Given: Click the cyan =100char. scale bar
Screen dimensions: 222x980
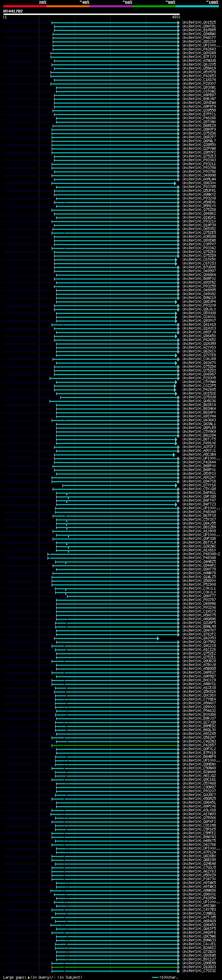Looking at the screenshot, I should [x=155, y=977].
